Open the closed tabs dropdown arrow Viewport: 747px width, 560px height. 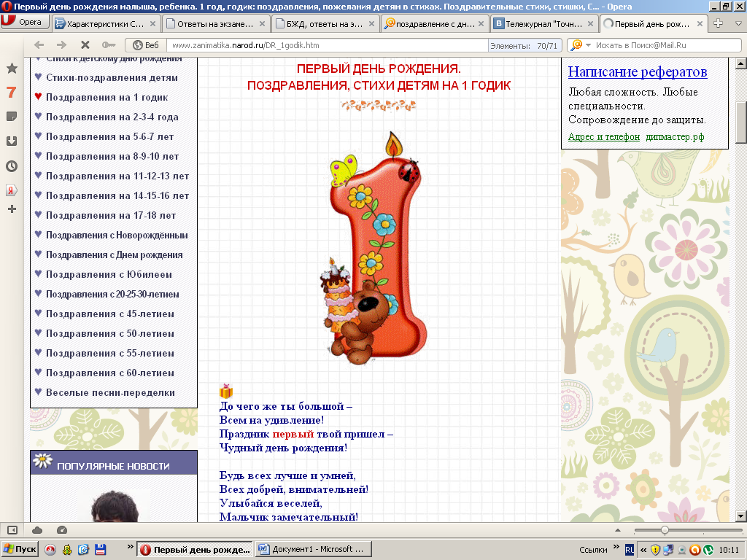tap(738, 24)
